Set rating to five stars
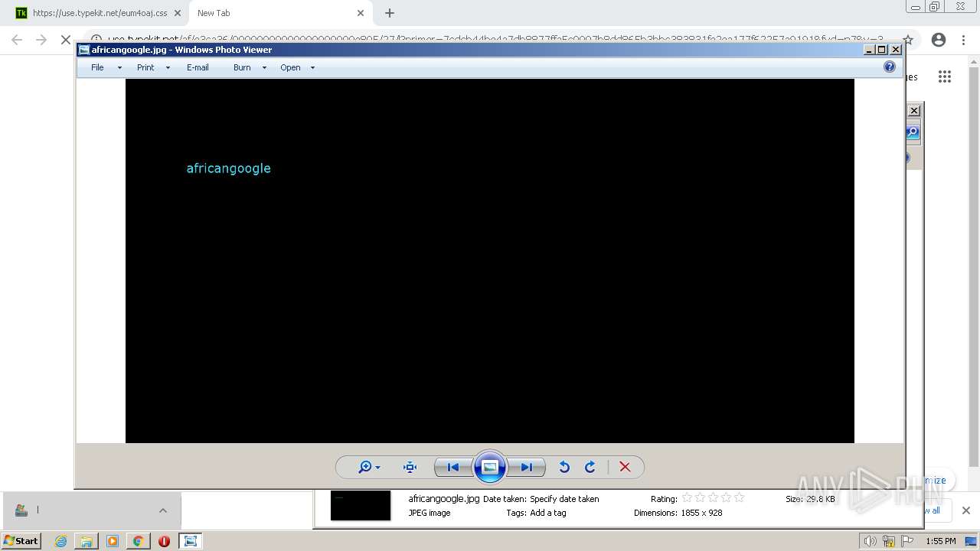 [x=739, y=498]
